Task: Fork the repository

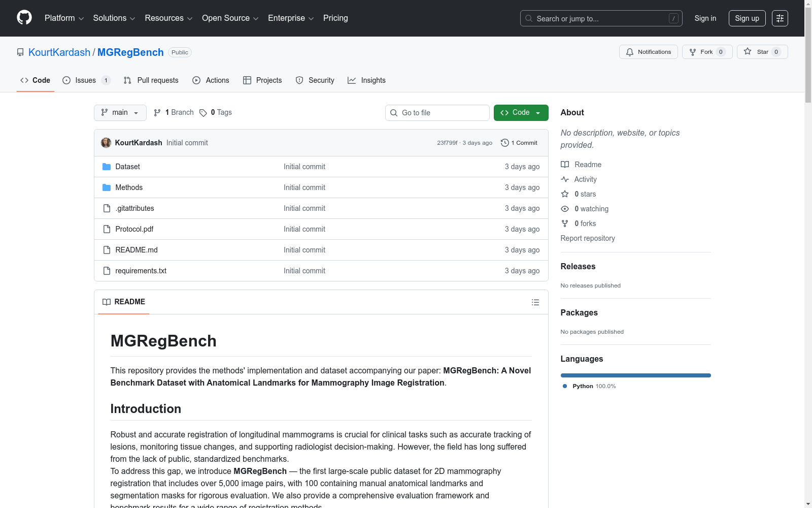Action: (707, 52)
